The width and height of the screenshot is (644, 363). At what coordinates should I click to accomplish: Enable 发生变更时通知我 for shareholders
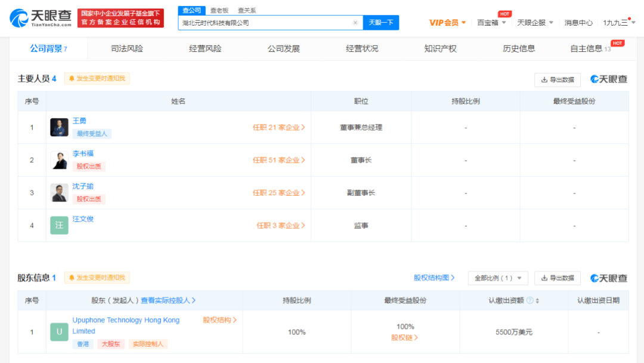pos(97,278)
